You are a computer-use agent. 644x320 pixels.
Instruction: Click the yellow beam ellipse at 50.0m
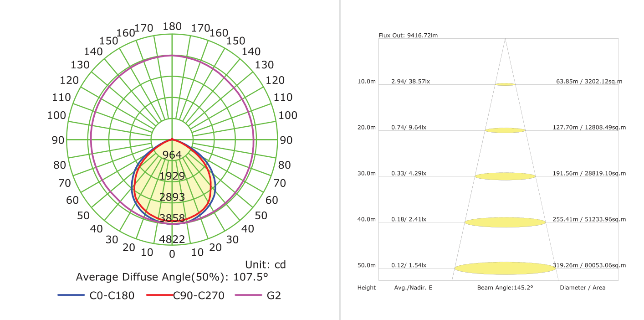click(505, 268)
